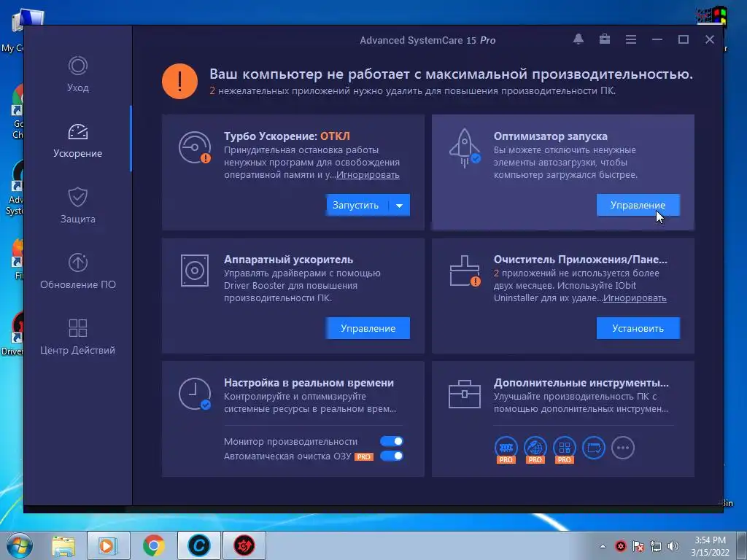Click Управление under Оптимизатор запуска
The width and height of the screenshot is (747, 560).
(638, 205)
